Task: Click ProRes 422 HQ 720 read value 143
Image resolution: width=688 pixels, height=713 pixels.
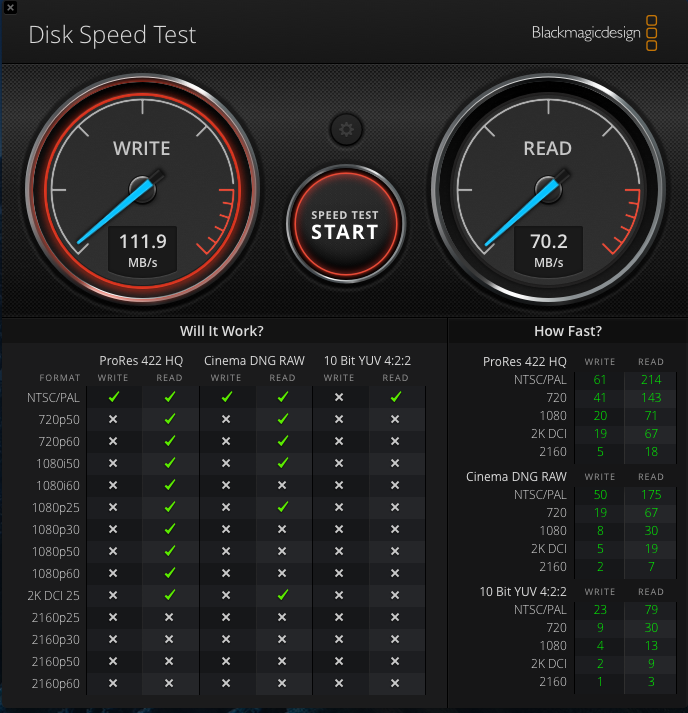Action: coord(651,398)
